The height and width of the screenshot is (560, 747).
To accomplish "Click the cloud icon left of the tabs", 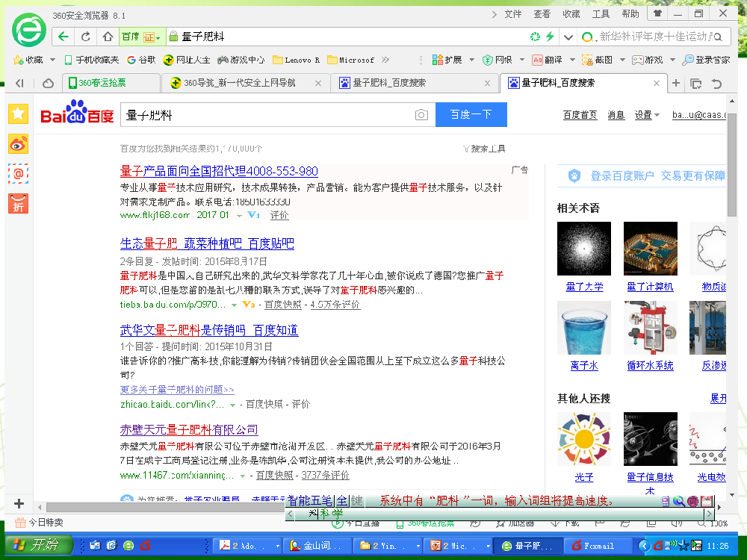I will [48, 84].
